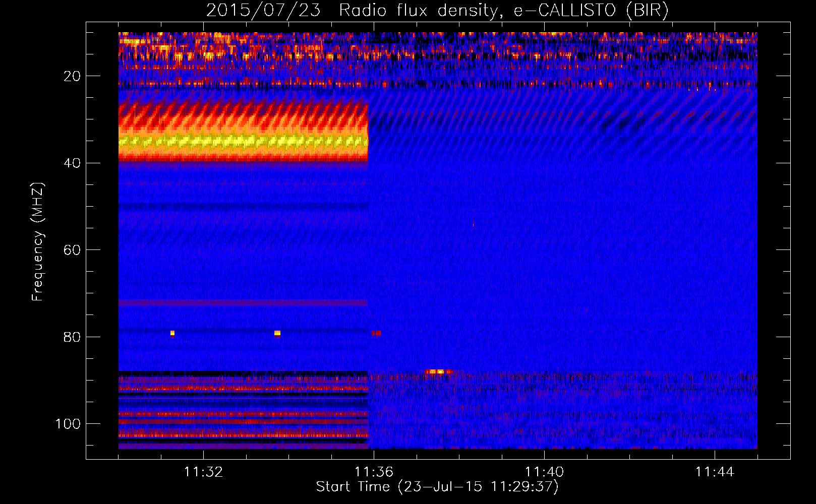Click the red spot at 80 MHz near 11:36
The width and height of the screenshot is (816, 504).
(376, 333)
